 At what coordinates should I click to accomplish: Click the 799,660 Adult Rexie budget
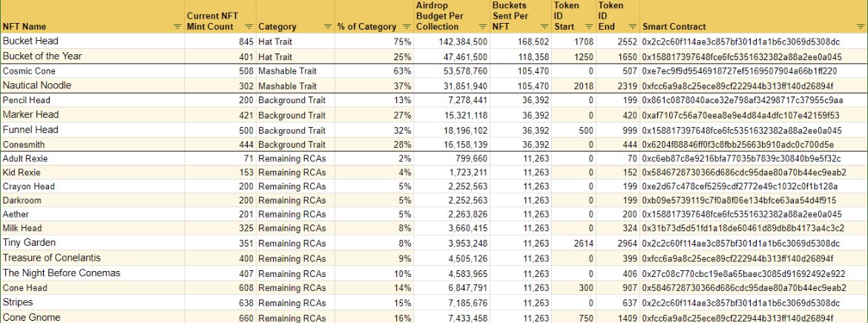point(452,158)
